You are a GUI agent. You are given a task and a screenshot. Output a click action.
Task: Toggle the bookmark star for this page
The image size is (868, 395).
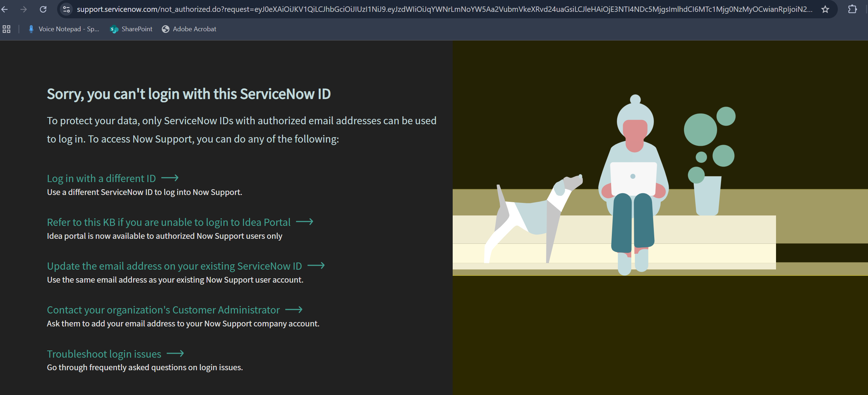tap(825, 9)
